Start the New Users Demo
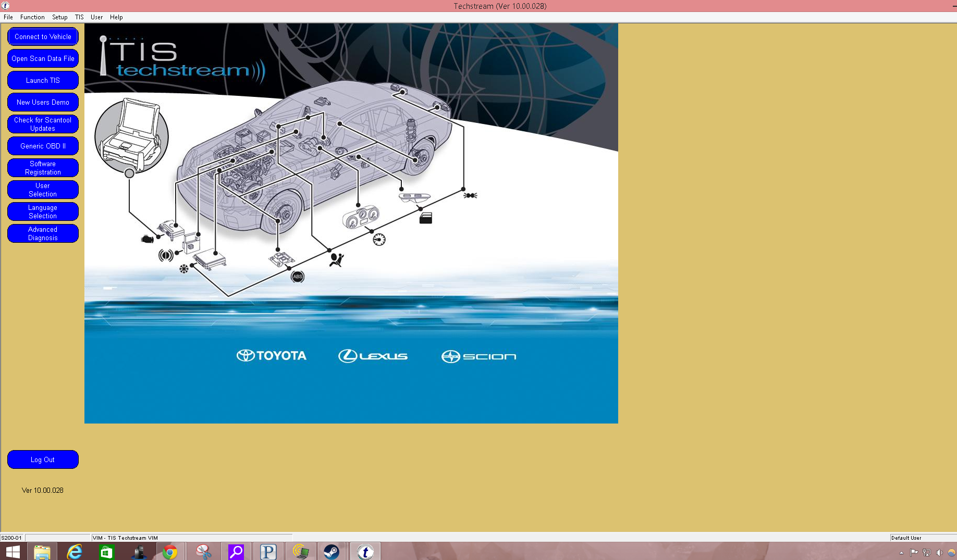The image size is (957, 560). [43, 102]
